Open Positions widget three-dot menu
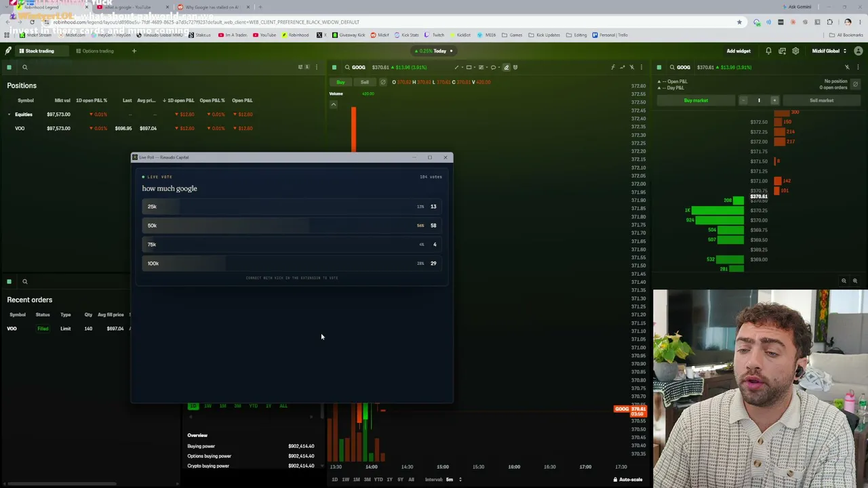The height and width of the screenshot is (488, 868). pyautogui.click(x=316, y=67)
